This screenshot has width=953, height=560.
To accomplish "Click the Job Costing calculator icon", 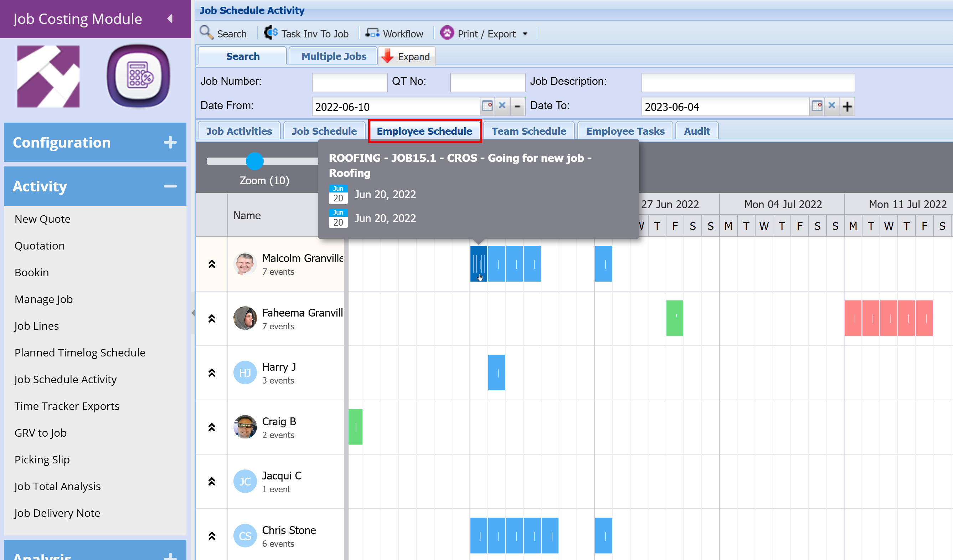I will click(x=138, y=76).
